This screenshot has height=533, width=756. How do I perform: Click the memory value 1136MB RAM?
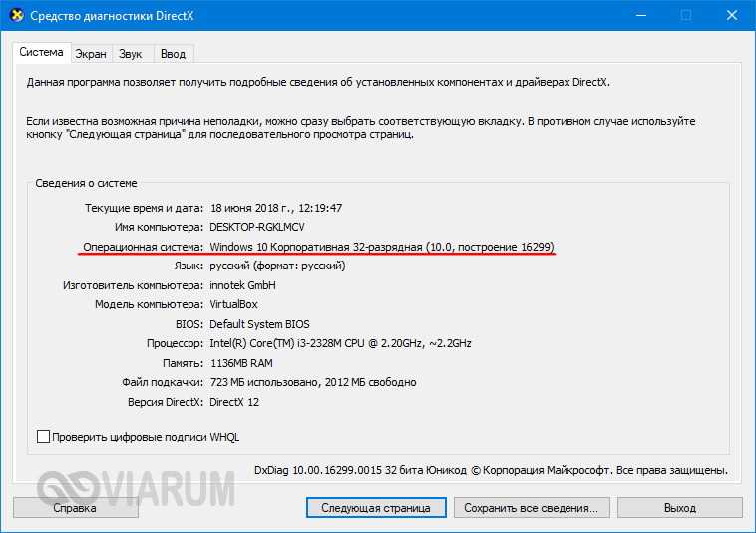tap(241, 363)
